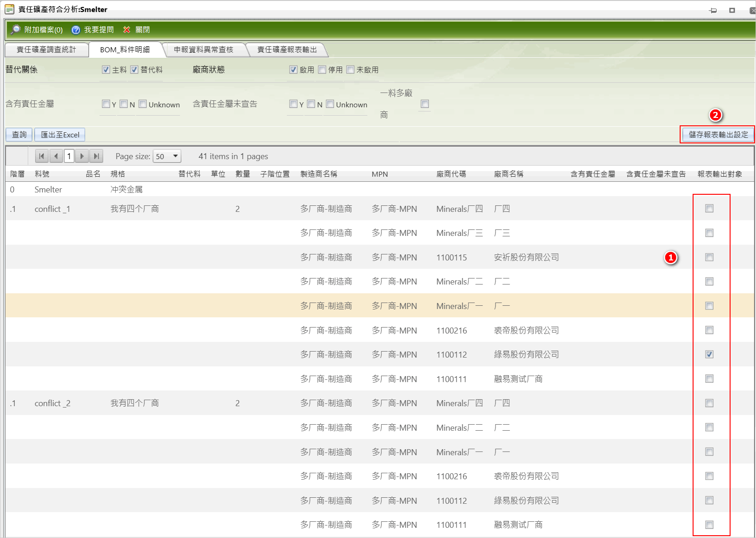
Task: Check Y under 含有責任金屬
Action: pos(106,104)
